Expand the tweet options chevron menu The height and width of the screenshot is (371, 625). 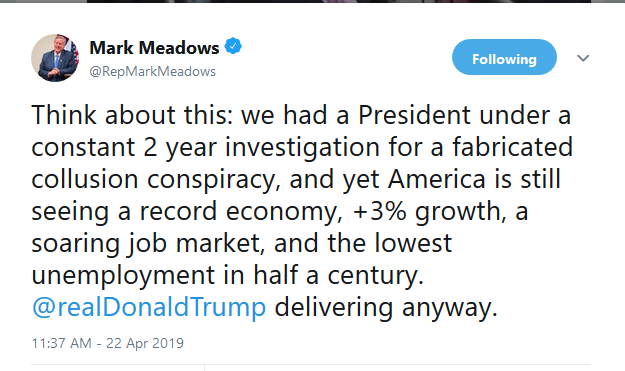pyautogui.click(x=583, y=58)
